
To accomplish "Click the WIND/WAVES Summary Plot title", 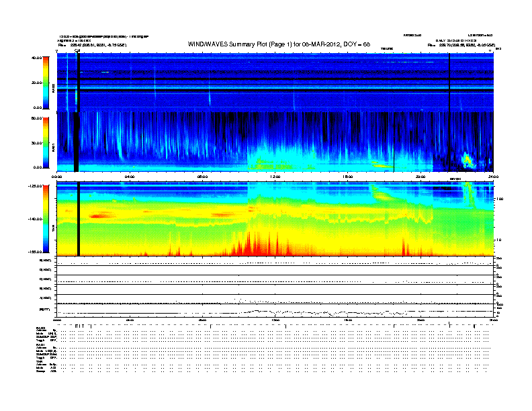I will coord(279,44).
